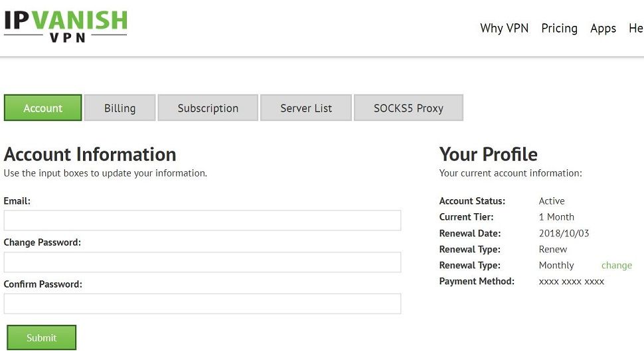The image size is (644, 362).
Task: Click the Email field label
Action: [17, 201]
